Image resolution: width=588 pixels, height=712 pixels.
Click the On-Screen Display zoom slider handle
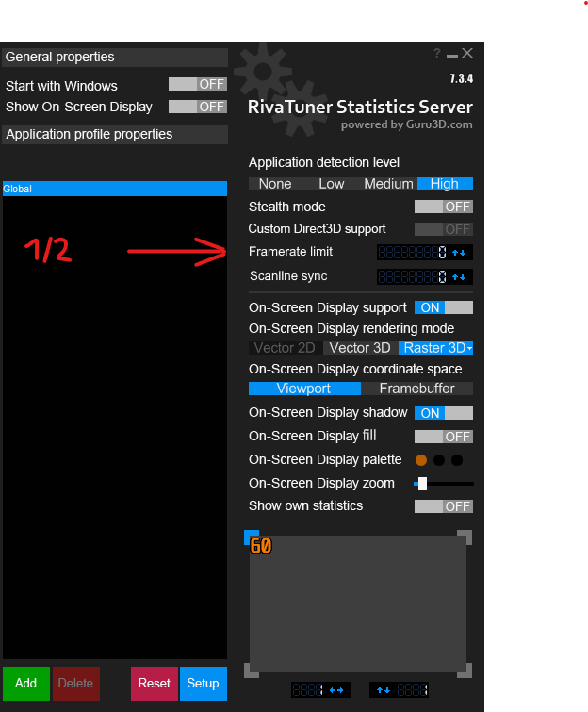(422, 484)
